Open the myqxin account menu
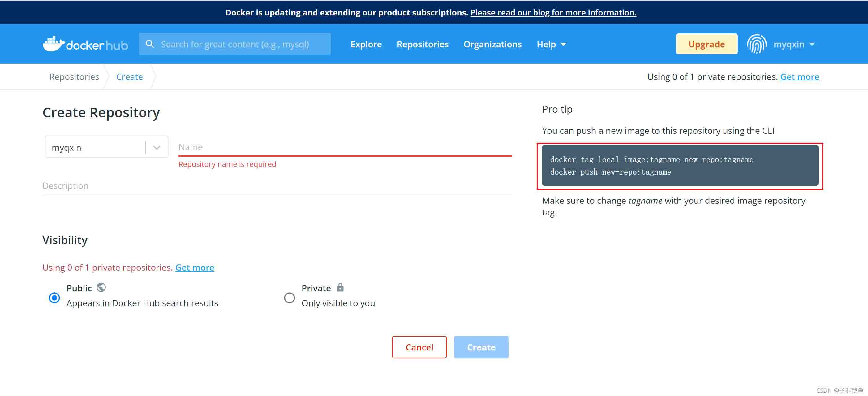Screen dimensions: 868x396 [x=794, y=44]
